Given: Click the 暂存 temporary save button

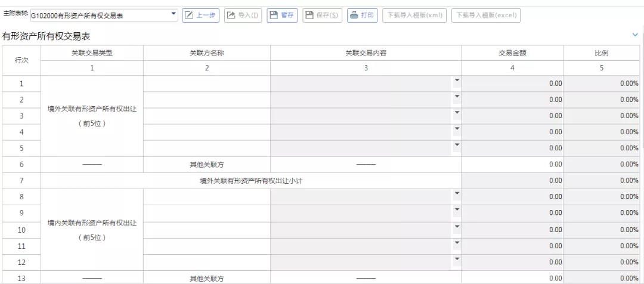Looking at the screenshot, I should 282,15.
